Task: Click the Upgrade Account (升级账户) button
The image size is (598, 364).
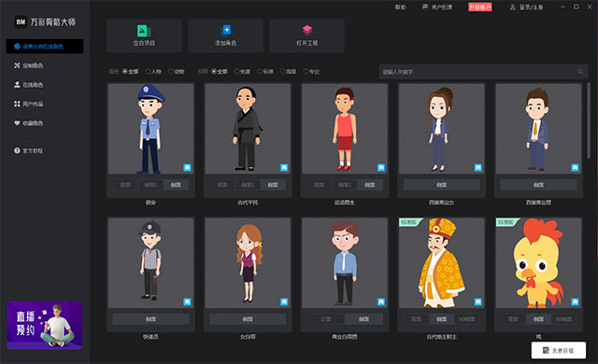Action: 479,7
